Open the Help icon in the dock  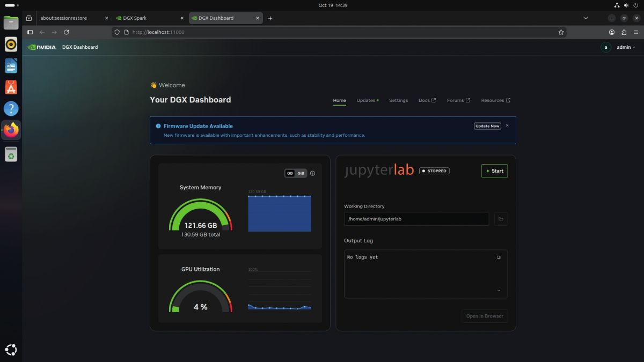pyautogui.click(x=11, y=109)
